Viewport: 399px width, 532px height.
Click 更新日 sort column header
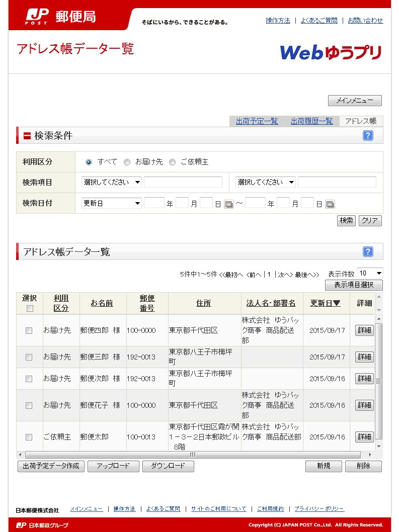(325, 303)
